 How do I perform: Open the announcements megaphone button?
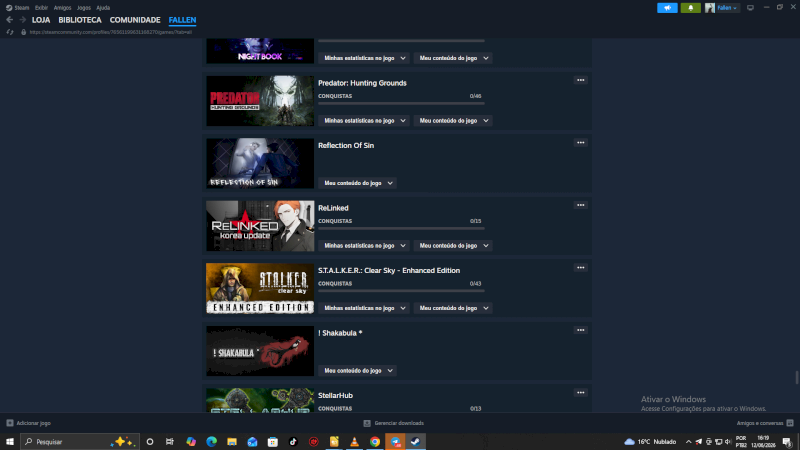coord(667,8)
